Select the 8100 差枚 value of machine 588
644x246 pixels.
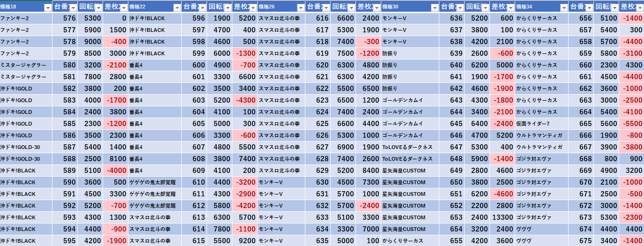click(115, 159)
